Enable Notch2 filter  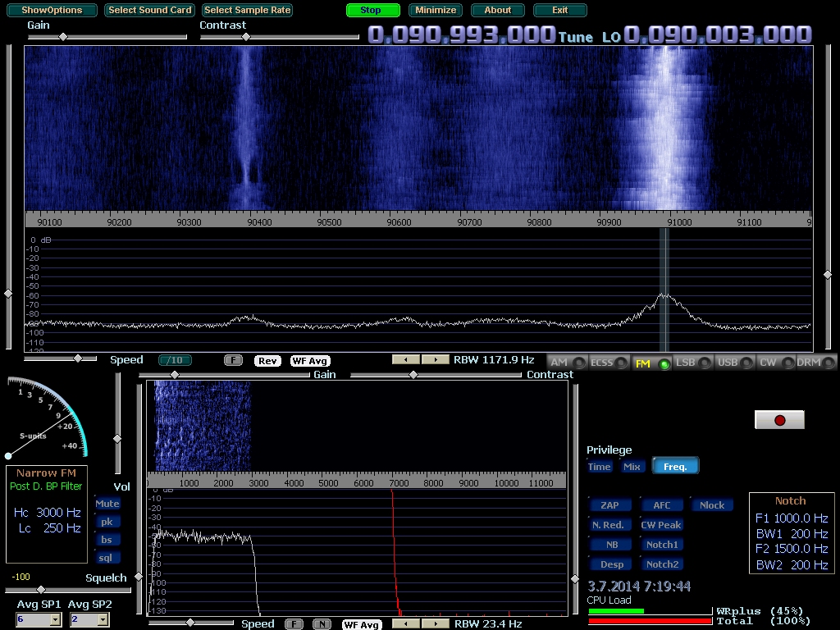point(662,564)
